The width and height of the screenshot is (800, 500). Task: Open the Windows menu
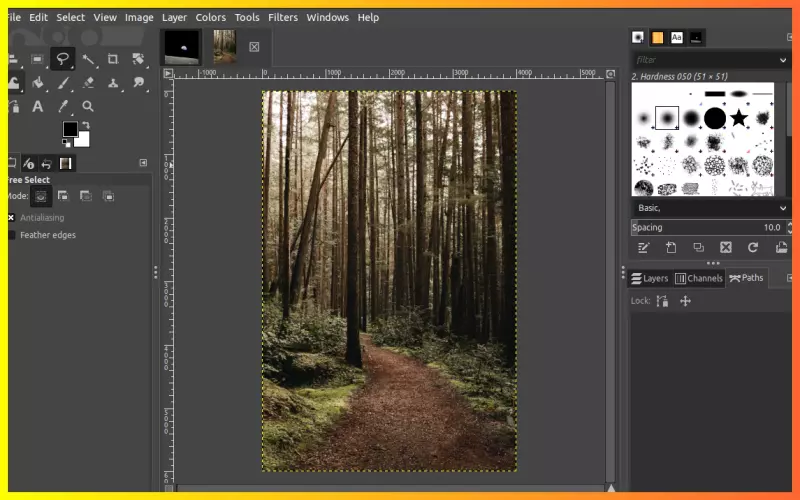click(x=328, y=17)
